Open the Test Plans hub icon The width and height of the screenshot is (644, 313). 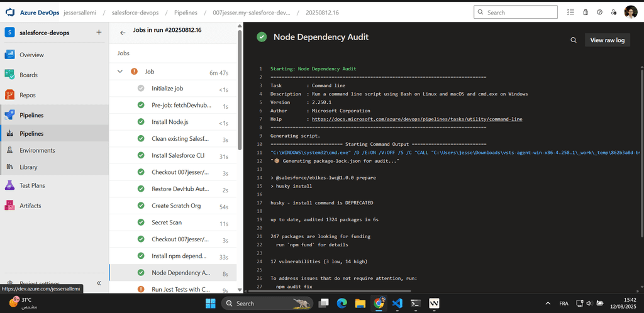10,185
